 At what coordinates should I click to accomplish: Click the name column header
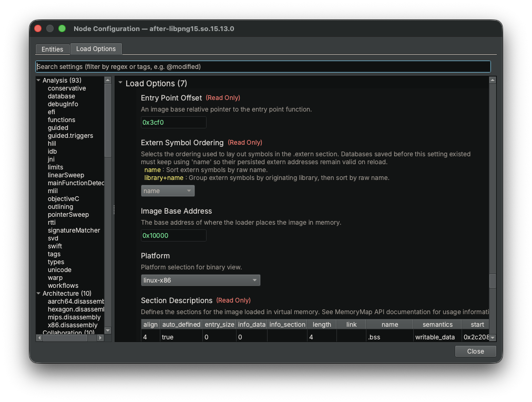tap(390, 324)
